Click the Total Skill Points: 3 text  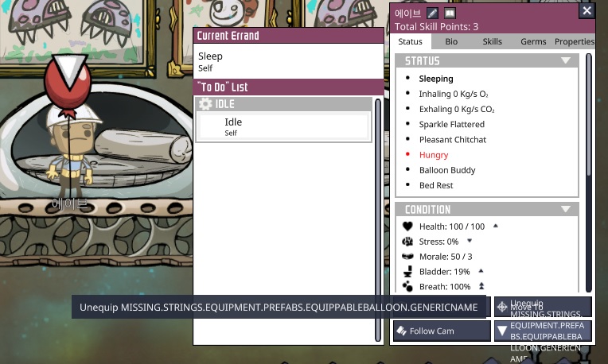pyautogui.click(x=436, y=27)
